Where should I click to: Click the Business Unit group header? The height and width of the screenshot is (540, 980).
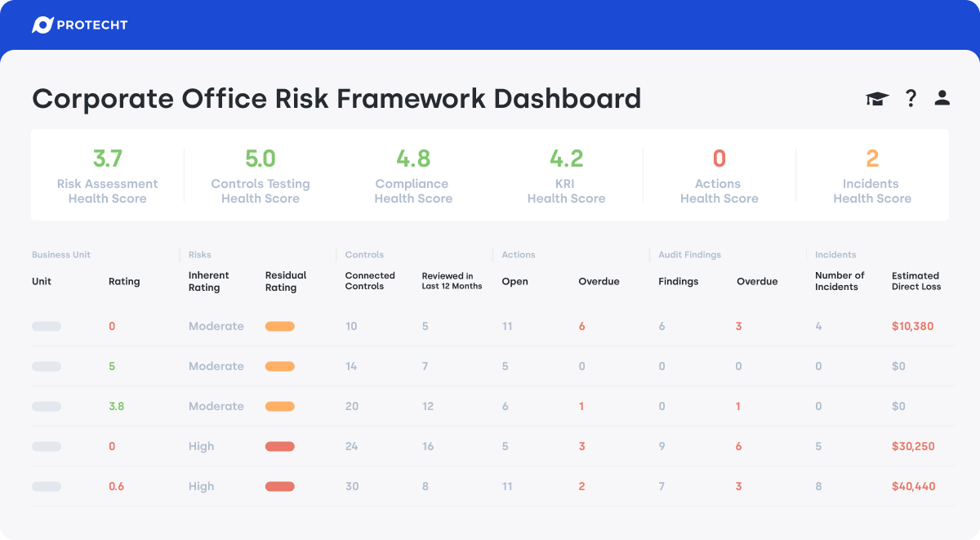pyautogui.click(x=61, y=255)
